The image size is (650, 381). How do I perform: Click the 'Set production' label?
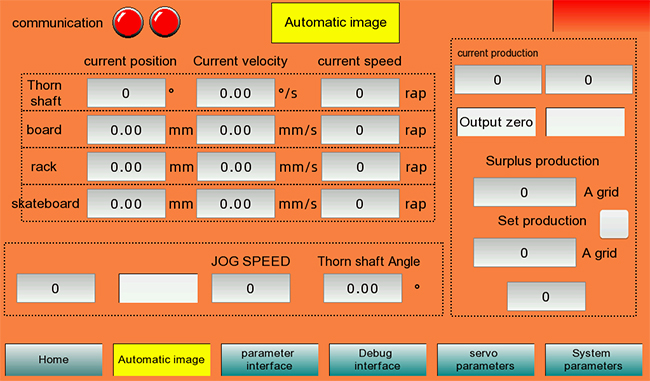(542, 221)
